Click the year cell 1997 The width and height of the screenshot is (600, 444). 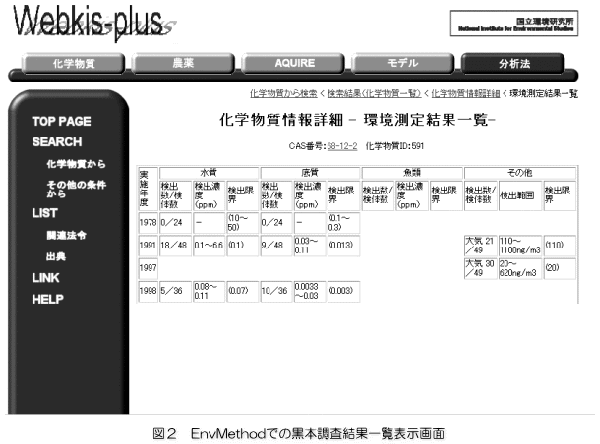[x=148, y=268]
